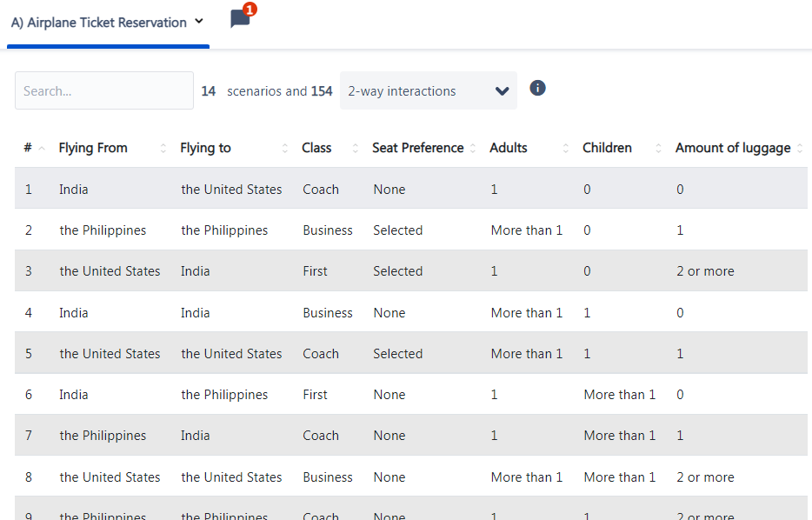Click the info circle icon
Screen dimensions: 812x520
point(537,88)
